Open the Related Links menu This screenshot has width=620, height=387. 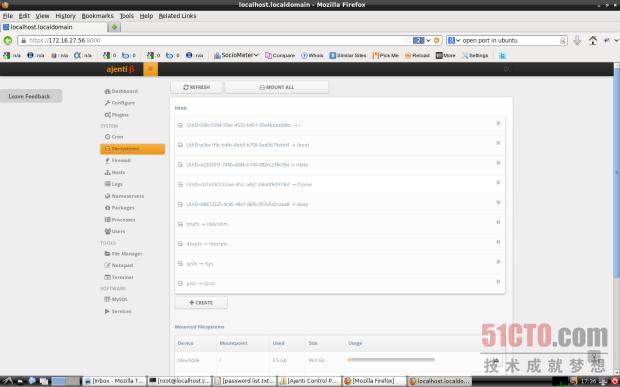pos(177,16)
